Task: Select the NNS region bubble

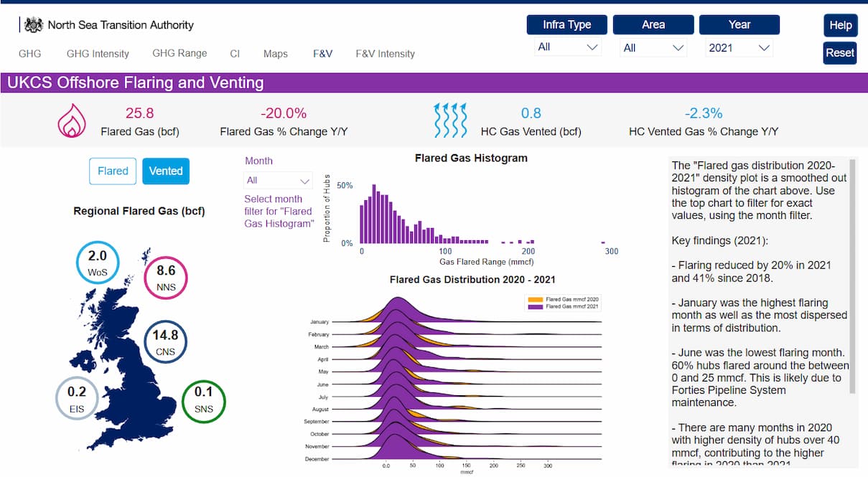Action: point(166,277)
